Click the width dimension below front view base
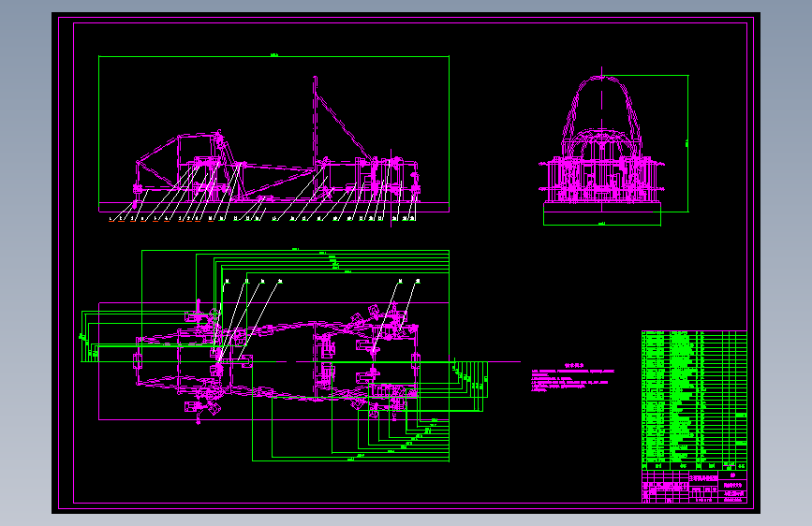The height and width of the screenshot is (526, 812). click(602, 225)
